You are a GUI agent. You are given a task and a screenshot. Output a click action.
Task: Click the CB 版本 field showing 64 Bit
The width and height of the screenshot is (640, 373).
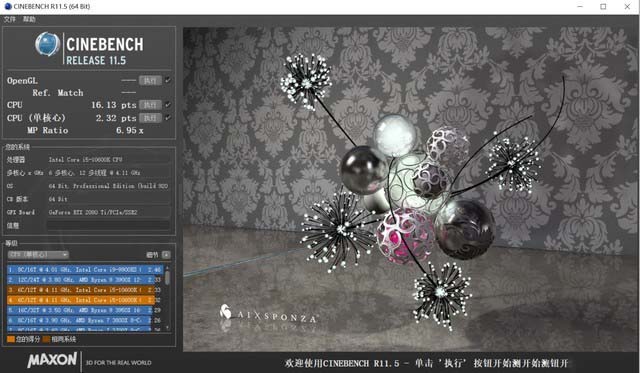tap(108, 199)
